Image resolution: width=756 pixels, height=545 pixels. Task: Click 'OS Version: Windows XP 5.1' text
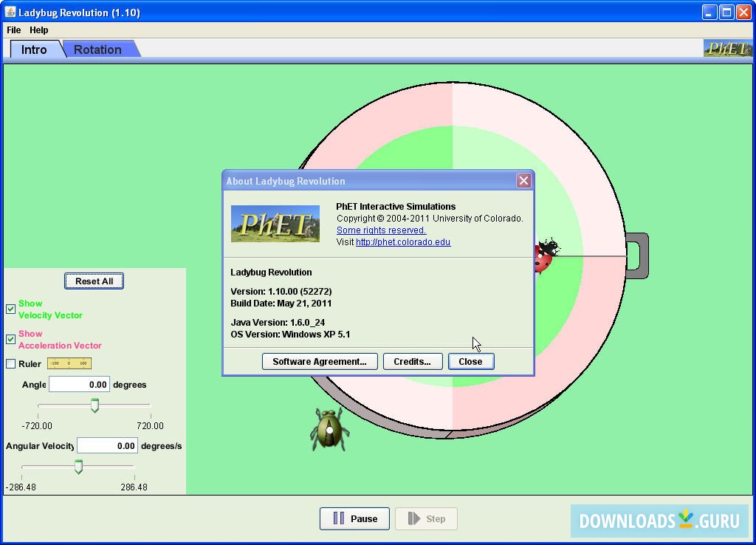click(x=290, y=335)
